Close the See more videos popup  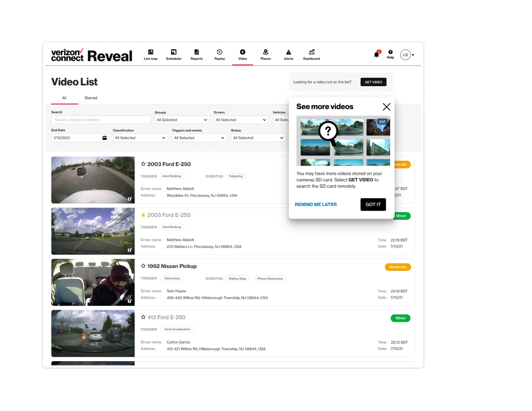tap(386, 107)
